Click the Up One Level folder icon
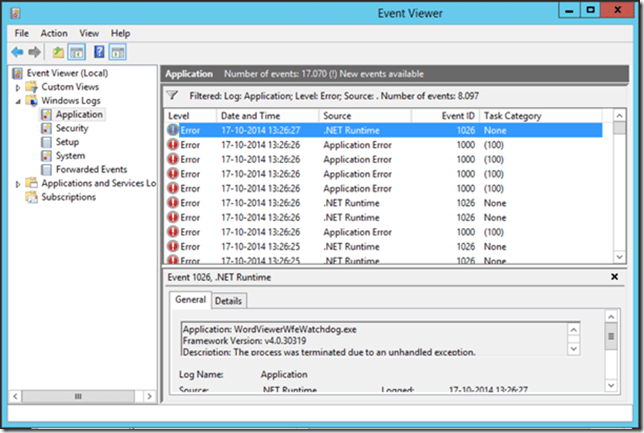Screen dimensions: 644x433 click(59, 51)
